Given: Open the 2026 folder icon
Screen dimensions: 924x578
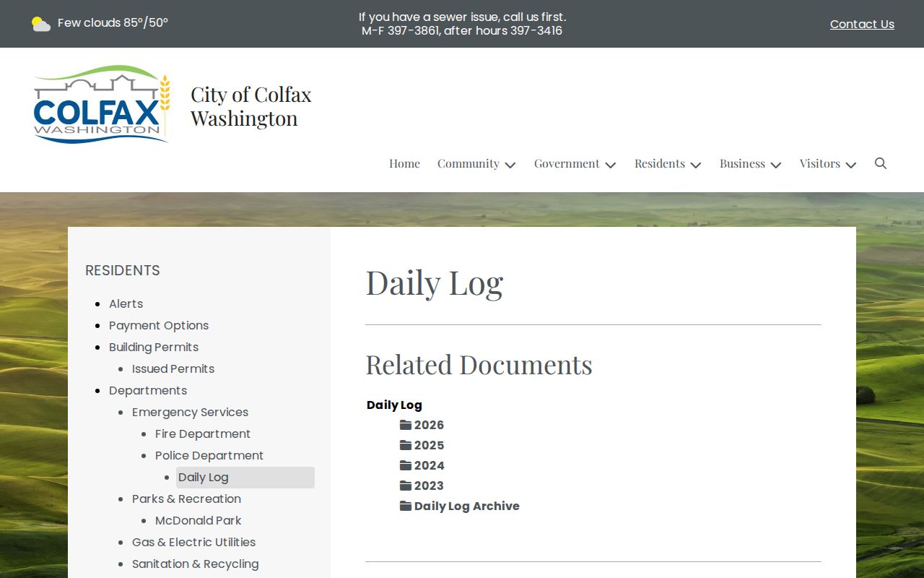Looking at the screenshot, I should coord(406,425).
